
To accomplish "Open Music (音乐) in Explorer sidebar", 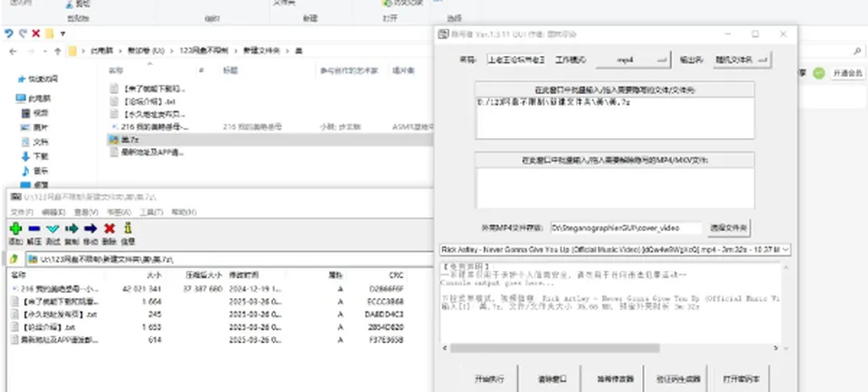I will 34,171.
